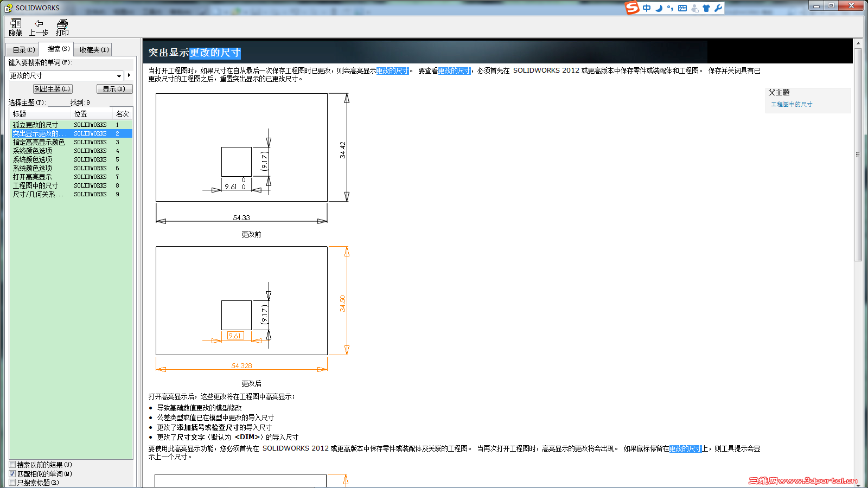
Task: Toggle 只搜索标题 checkbox
Action: pos(12,483)
